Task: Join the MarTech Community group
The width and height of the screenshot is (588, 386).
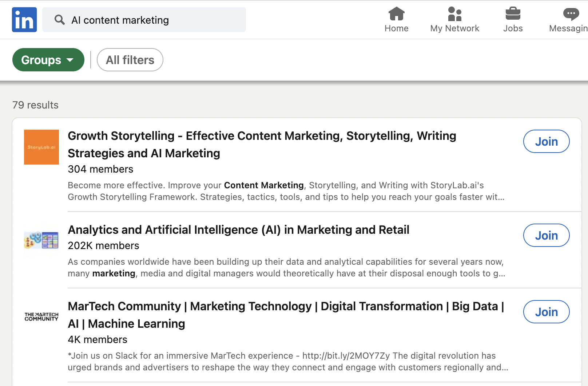Action: tap(546, 312)
